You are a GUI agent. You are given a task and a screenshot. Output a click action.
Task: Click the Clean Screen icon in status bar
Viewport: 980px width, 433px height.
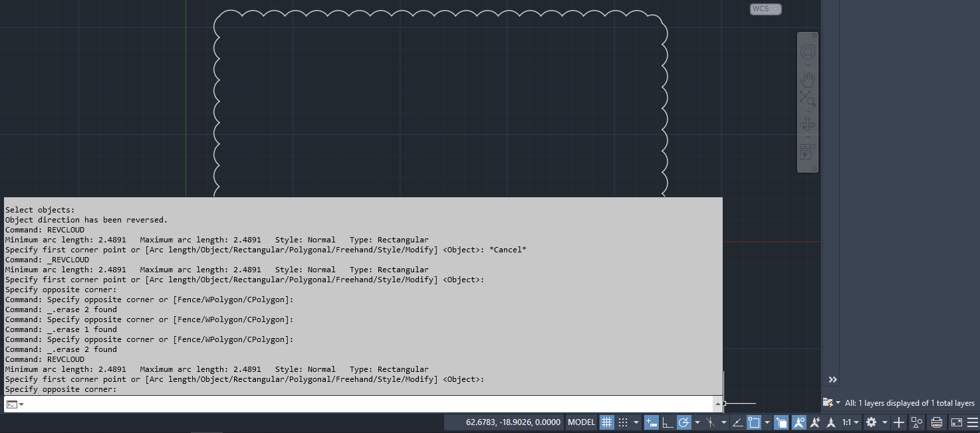click(957, 422)
